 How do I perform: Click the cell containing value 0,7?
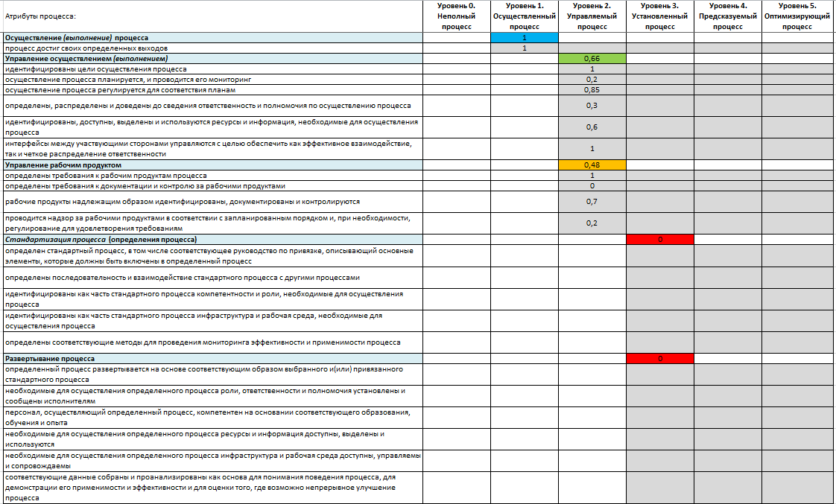coord(592,202)
